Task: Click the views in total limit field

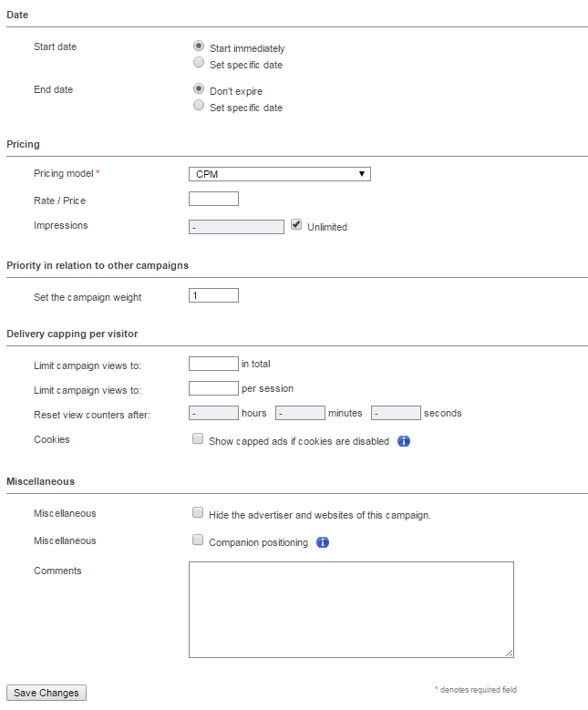Action: 213,364
